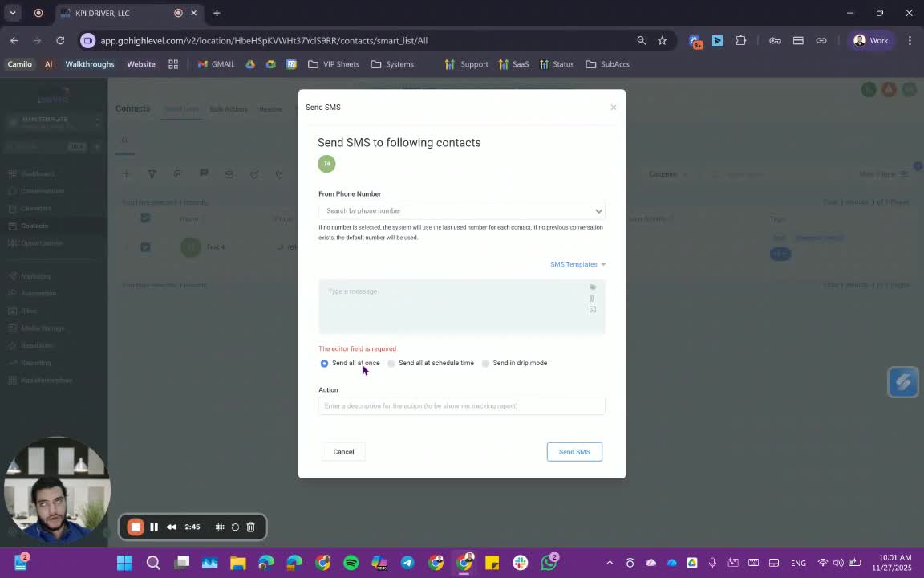Screen dimensions: 924x578
Task: Rewind the recording
Action: pos(172,527)
